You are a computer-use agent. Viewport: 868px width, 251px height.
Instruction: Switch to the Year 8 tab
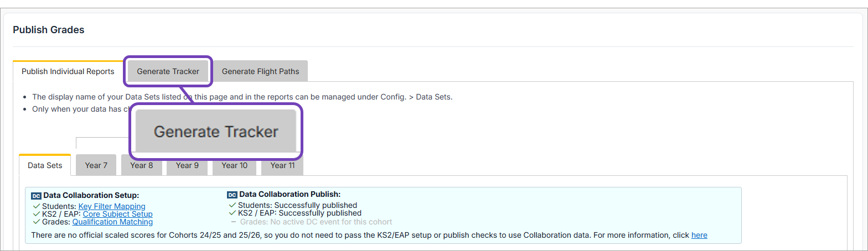coord(142,165)
